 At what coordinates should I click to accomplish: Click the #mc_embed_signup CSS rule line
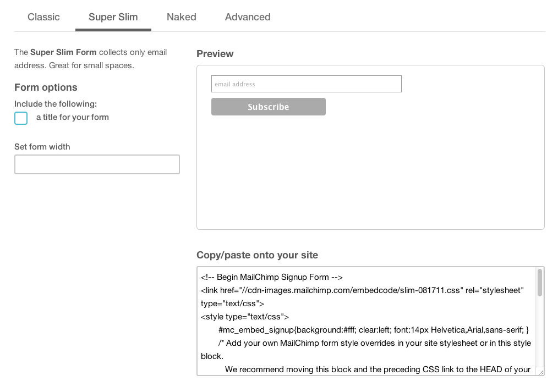pos(373,330)
